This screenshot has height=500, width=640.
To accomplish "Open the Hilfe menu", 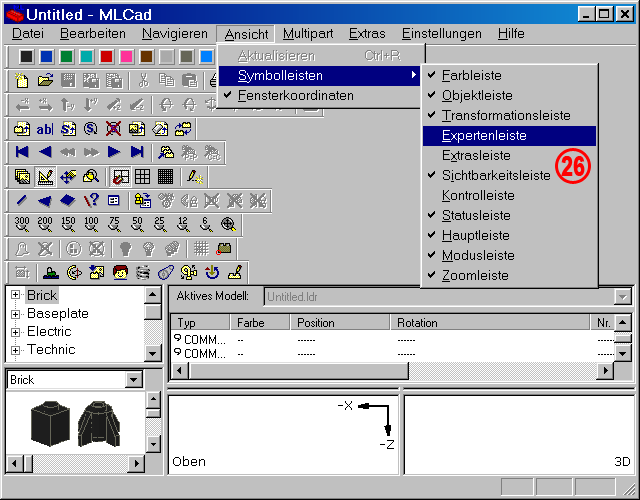I will coord(511,33).
